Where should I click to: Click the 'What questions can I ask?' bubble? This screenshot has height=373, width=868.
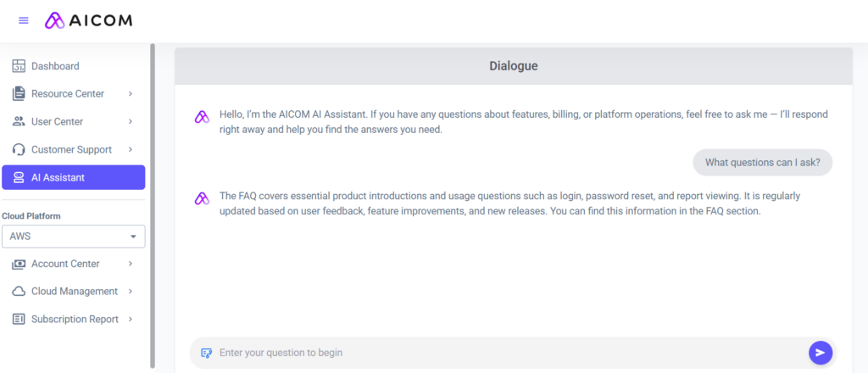pyautogui.click(x=762, y=163)
